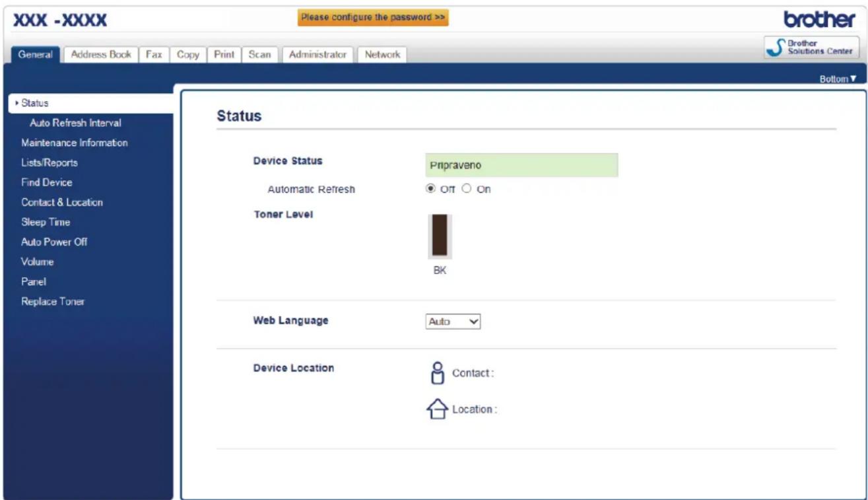Open Auto Power Off in sidebar
The image size is (868, 500).
pyautogui.click(x=54, y=242)
